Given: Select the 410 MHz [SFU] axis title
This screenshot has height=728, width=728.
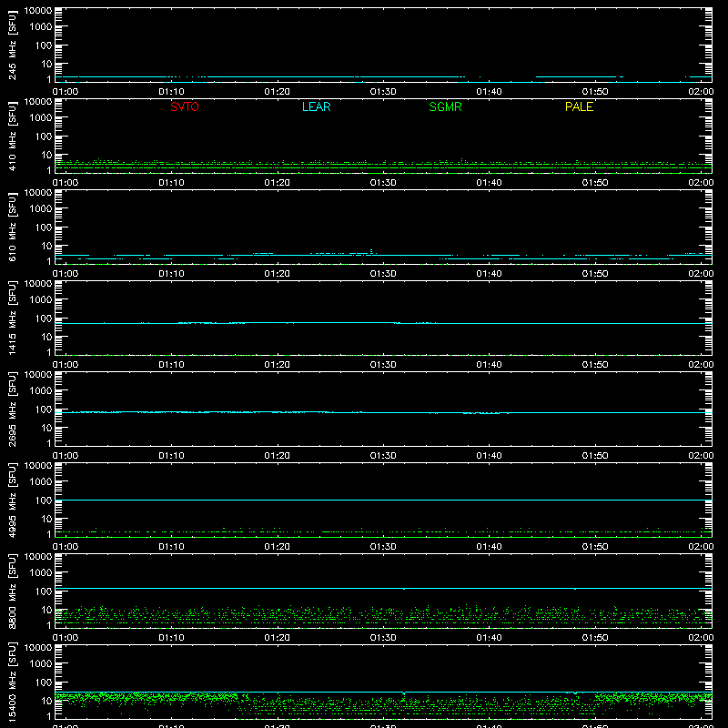Looking at the screenshot, I should [12, 136].
